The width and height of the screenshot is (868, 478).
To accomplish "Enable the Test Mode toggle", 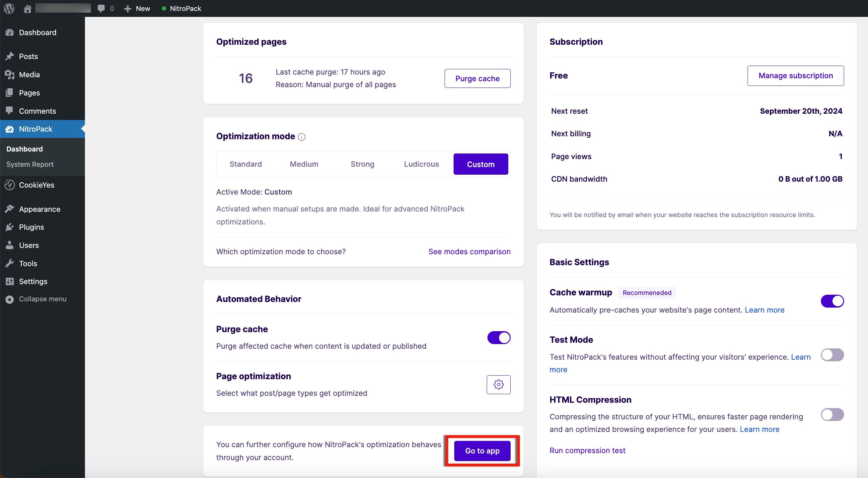I will point(832,355).
